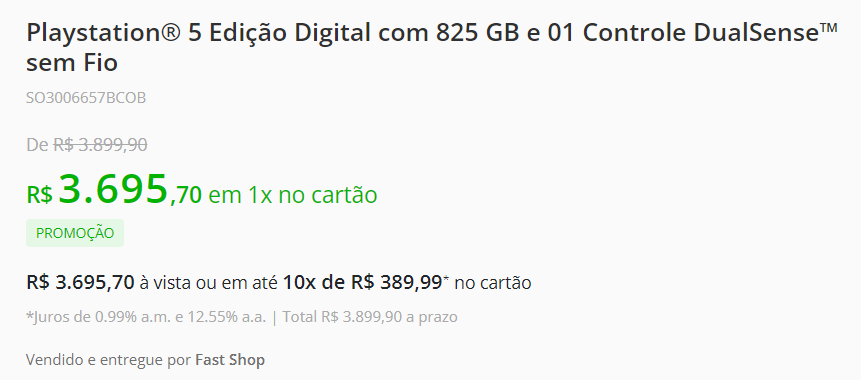This screenshot has width=861, height=380.
Task: Click the 'Total R$ 3.899,90 a prazo' text
Action: (x=370, y=317)
